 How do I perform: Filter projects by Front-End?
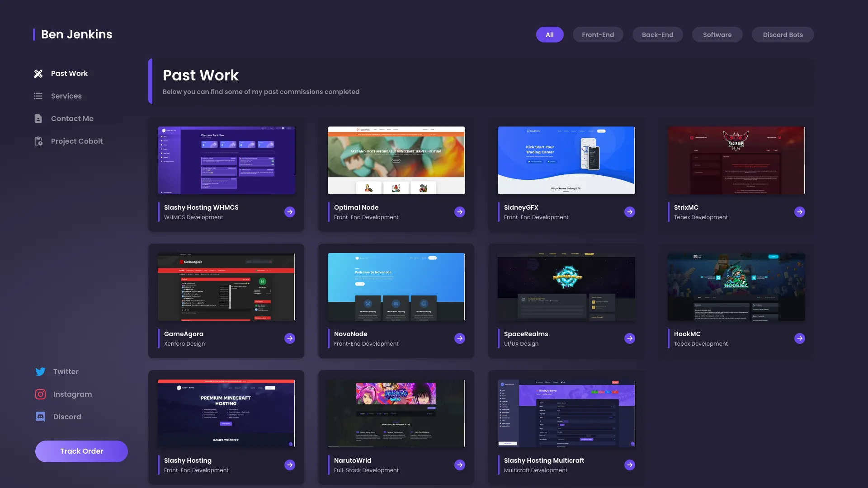(598, 35)
